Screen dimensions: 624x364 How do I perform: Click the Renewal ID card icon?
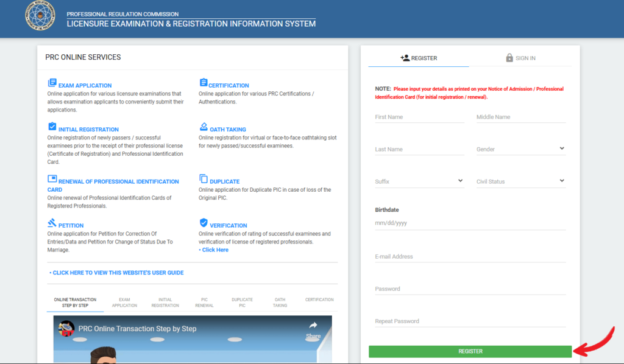pos(52,178)
